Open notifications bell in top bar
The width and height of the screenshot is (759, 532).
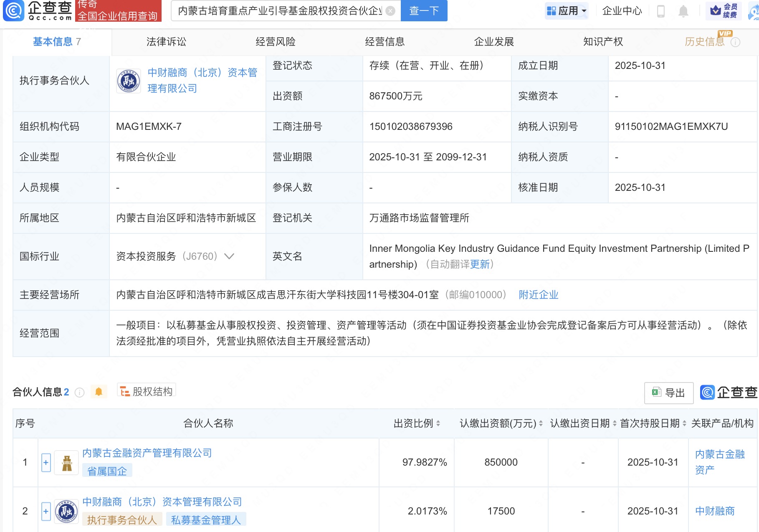pos(683,11)
